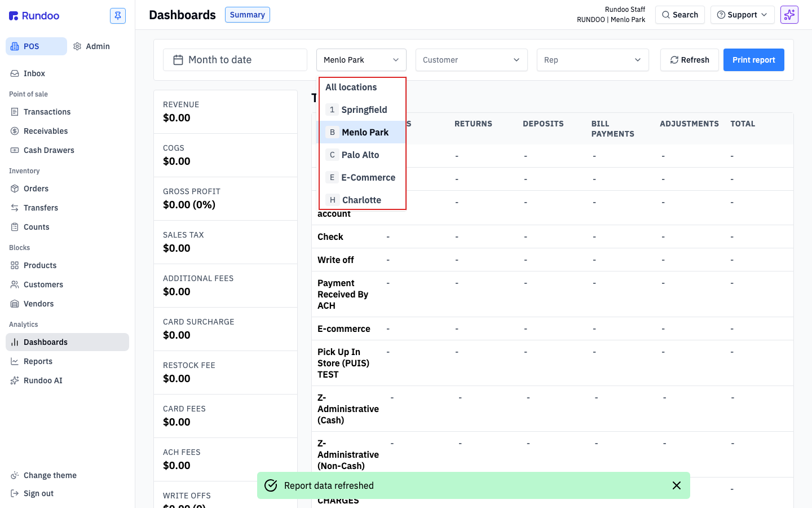812x508 pixels.
Task: Click the Counts clipboard icon
Action: point(15,227)
